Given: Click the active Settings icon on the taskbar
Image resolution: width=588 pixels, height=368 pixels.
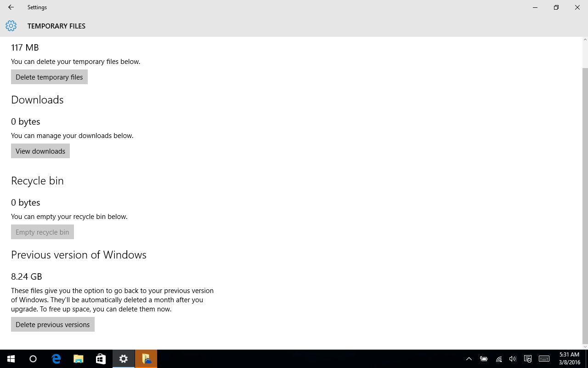Looking at the screenshot, I should (123, 358).
